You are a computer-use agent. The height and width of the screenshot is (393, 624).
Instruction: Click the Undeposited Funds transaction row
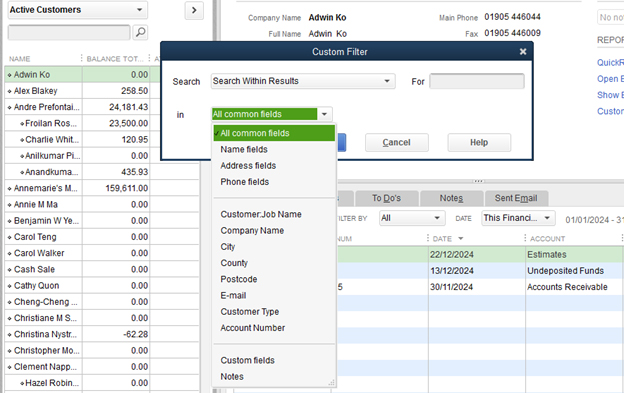pyautogui.click(x=480, y=271)
